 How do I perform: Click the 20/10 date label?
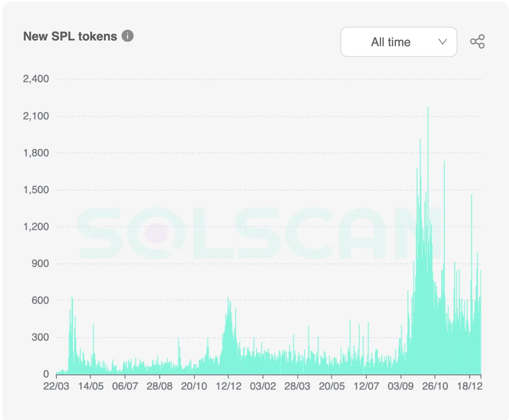(x=194, y=386)
